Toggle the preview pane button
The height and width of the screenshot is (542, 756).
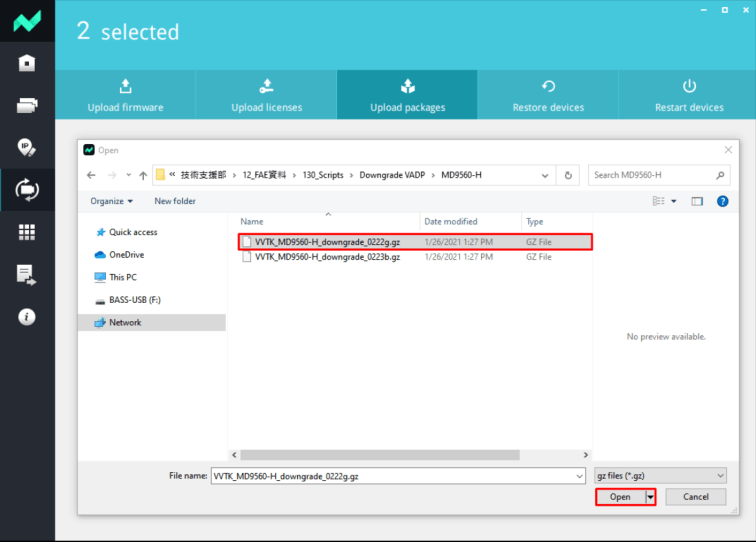(697, 201)
